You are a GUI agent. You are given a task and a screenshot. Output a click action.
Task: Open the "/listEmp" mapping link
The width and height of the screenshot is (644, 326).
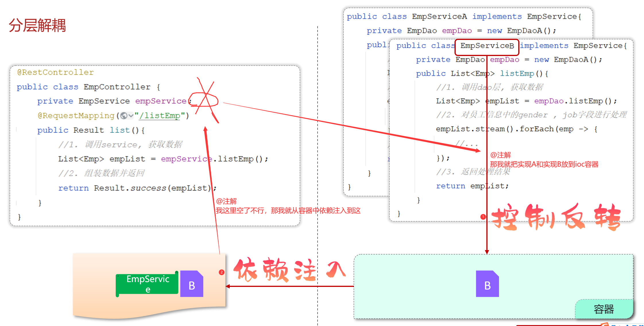(x=160, y=116)
